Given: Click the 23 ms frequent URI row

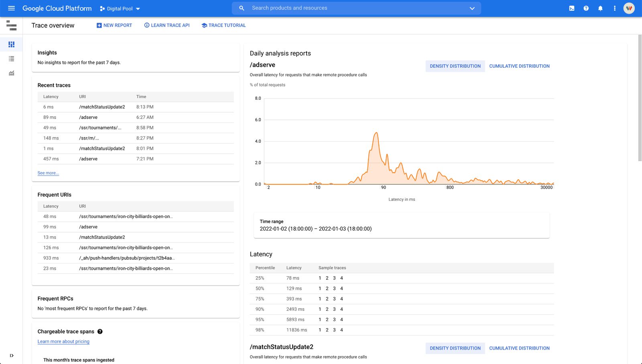Looking at the screenshot, I should [x=136, y=269].
